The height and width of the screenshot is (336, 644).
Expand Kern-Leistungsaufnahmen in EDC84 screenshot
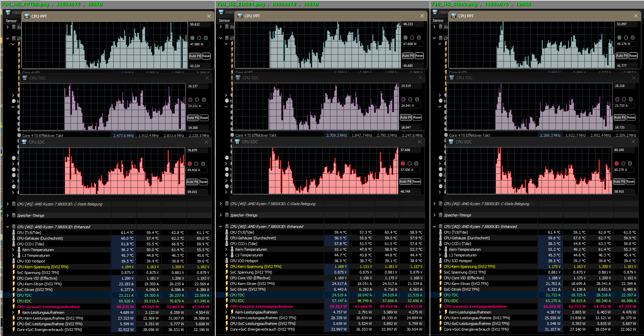(226, 312)
